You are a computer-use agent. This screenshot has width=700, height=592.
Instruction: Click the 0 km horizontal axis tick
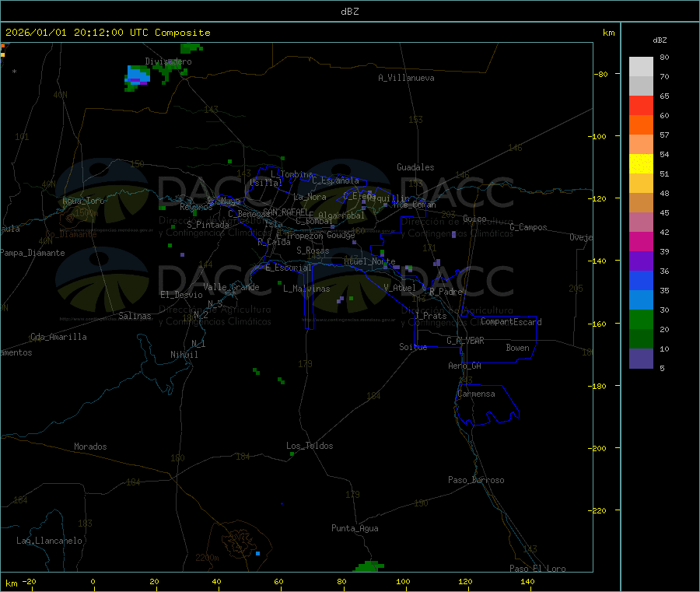tap(93, 582)
